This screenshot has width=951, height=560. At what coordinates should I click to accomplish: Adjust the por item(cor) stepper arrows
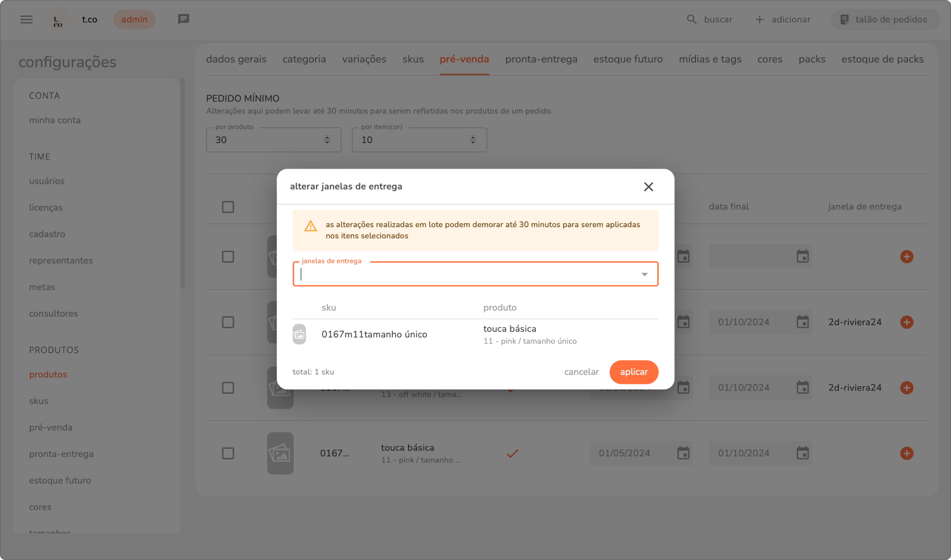[473, 140]
